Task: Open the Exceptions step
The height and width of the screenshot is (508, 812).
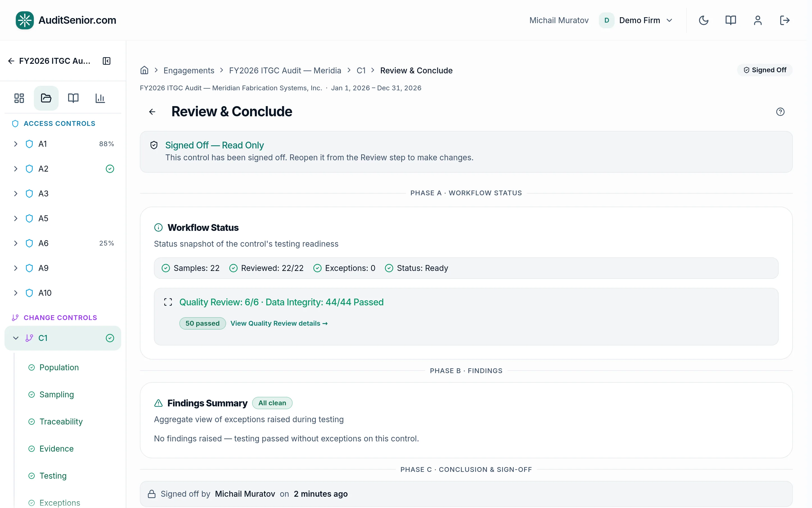Action: coord(60,503)
